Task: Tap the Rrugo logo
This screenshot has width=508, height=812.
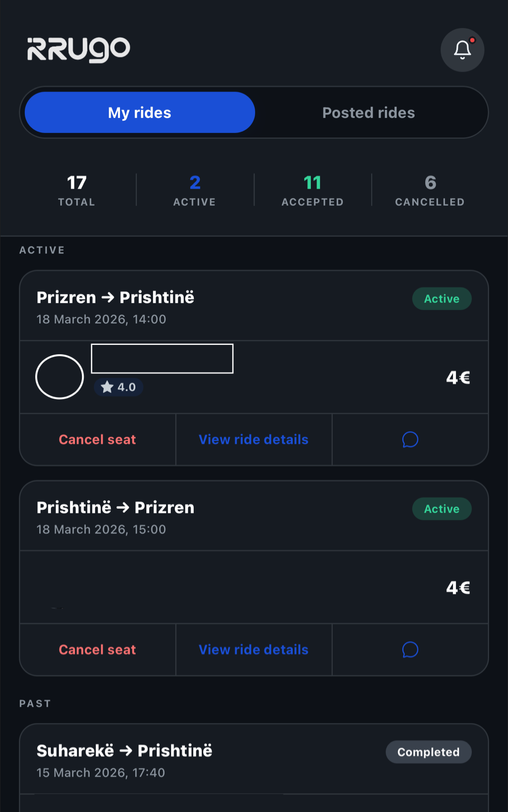Action: pyautogui.click(x=79, y=49)
